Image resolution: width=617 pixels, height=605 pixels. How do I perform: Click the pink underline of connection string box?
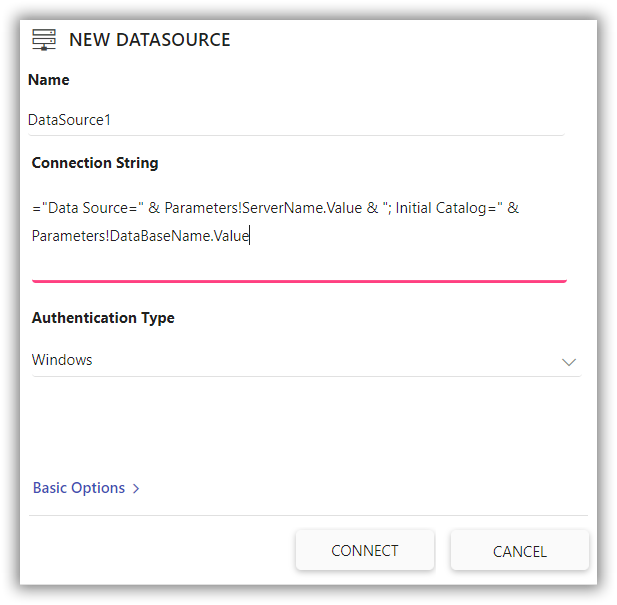click(300, 281)
